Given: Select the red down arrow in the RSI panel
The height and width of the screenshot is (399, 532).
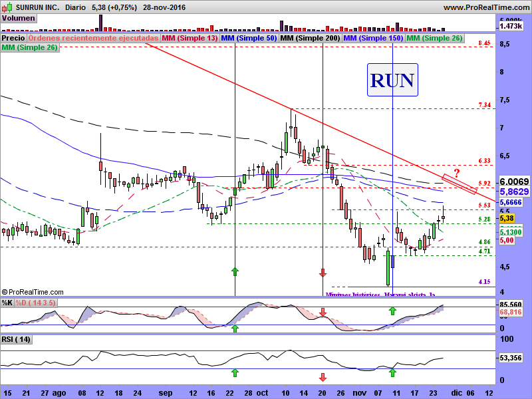Looking at the screenshot, I should click(323, 377).
